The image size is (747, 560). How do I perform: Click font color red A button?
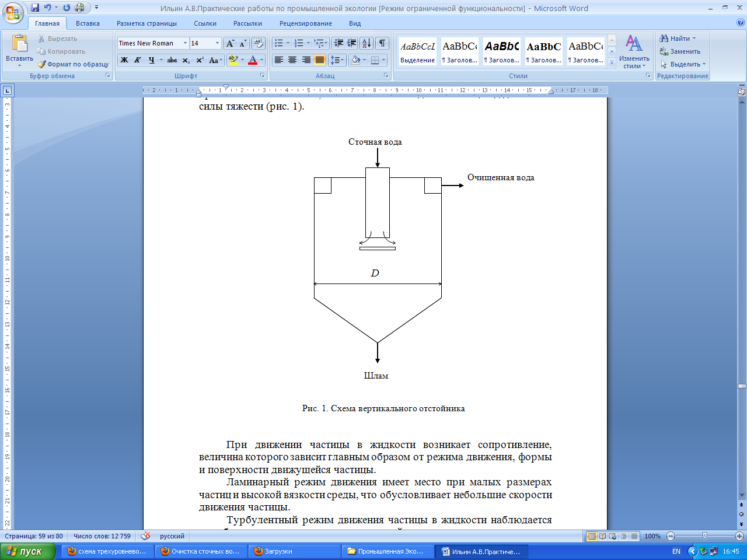pos(253,60)
